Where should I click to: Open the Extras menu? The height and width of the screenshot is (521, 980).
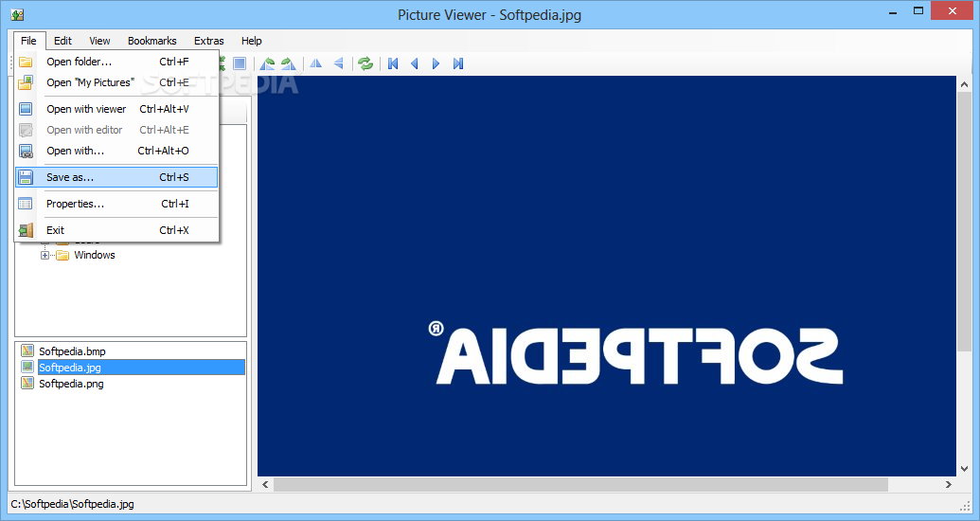[208, 41]
